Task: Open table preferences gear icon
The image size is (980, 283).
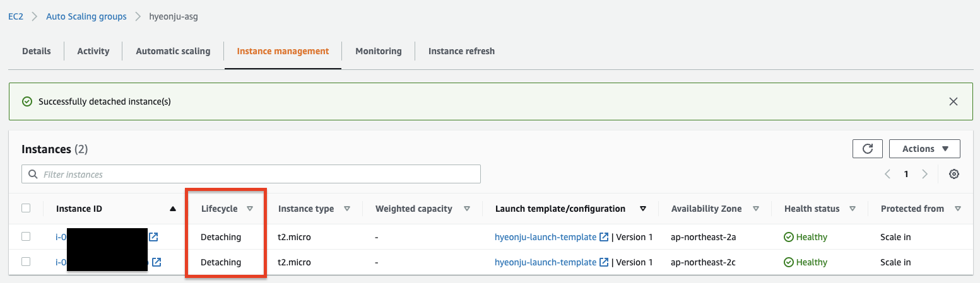Action: tap(954, 174)
